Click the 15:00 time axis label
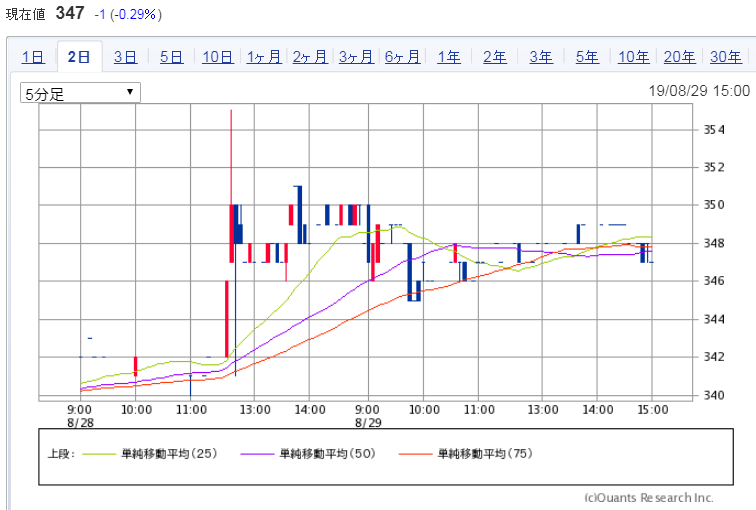Screen dimensions: 756x510 652,410
